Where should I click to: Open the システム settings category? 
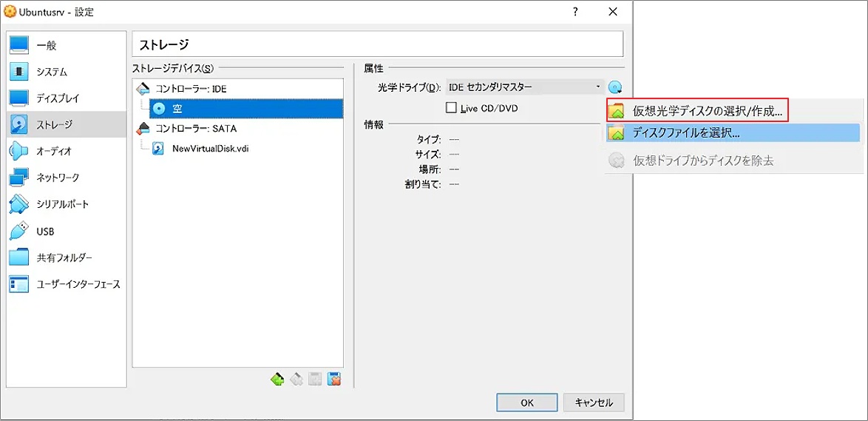point(67,72)
